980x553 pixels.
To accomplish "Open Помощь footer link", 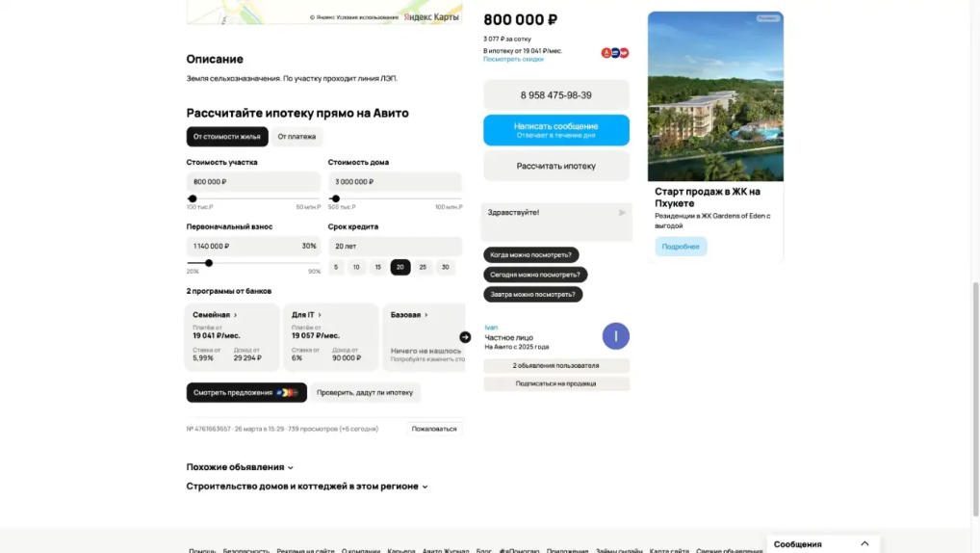I will 202,550.
